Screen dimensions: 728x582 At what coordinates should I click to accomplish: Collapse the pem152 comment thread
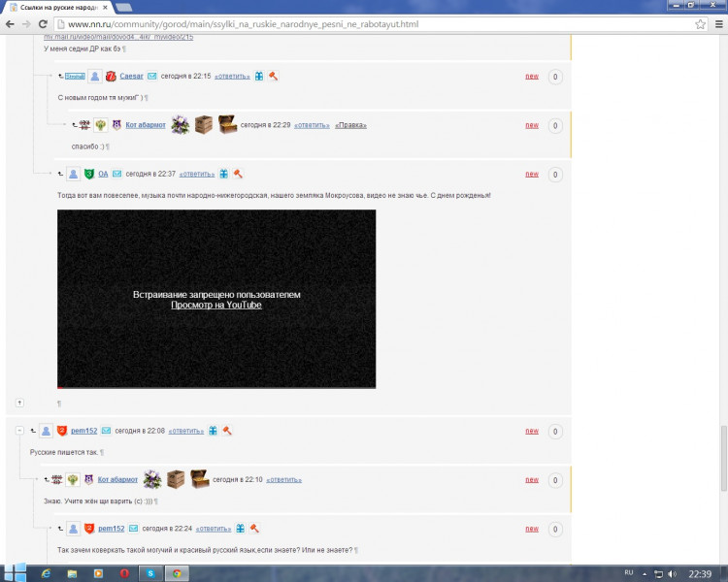point(19,430)
